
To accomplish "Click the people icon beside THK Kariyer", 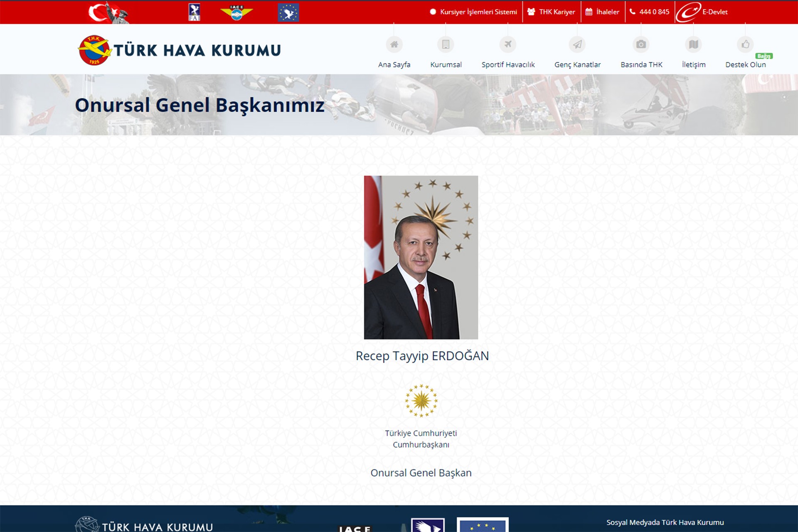I will [x=531, y=12].
